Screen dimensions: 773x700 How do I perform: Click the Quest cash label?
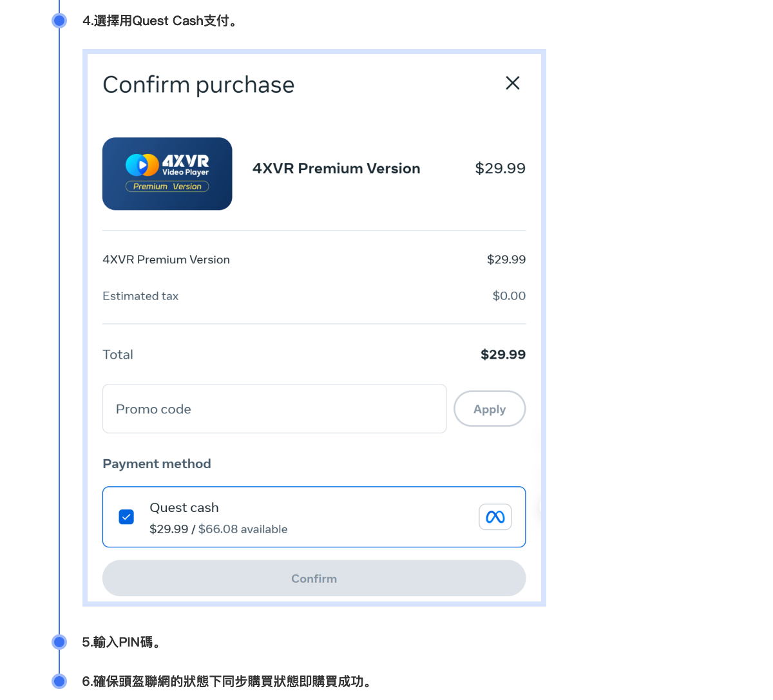click(184, 508)
